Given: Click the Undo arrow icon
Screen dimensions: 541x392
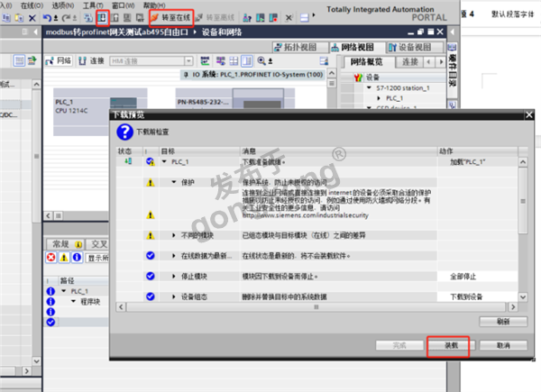Looking at the screenshot, I should click(47, 18).
